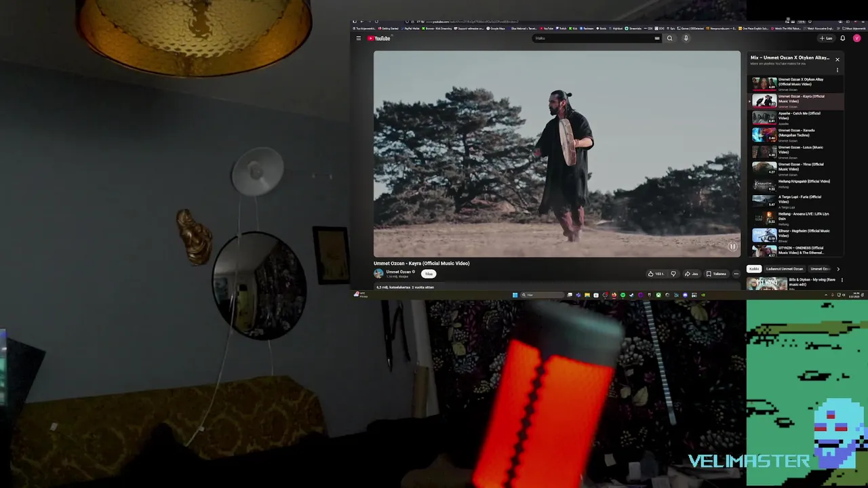Viewport: 868px width, 488px height.
Task: Select Ummet Ozcan - Kayra playlist entry
Action: [x=796, y=100]
